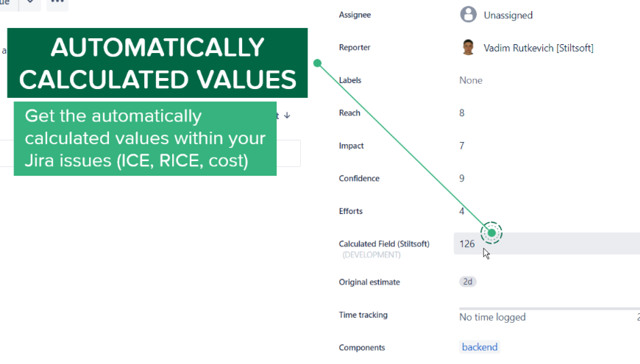The image size is (640, 364).
Task: Edit the Reach value 8
Action: pos(462,113)
